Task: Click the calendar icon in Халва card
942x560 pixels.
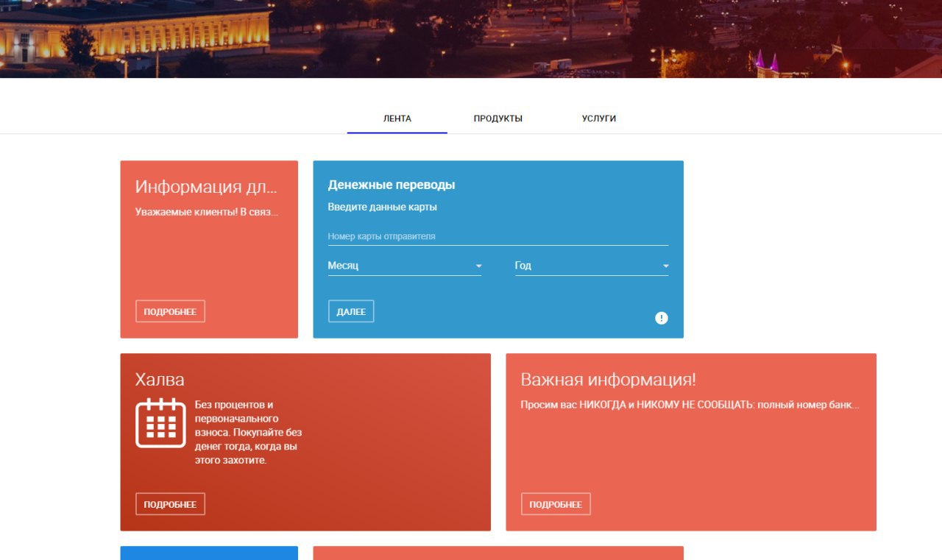Action: [160, 422]
